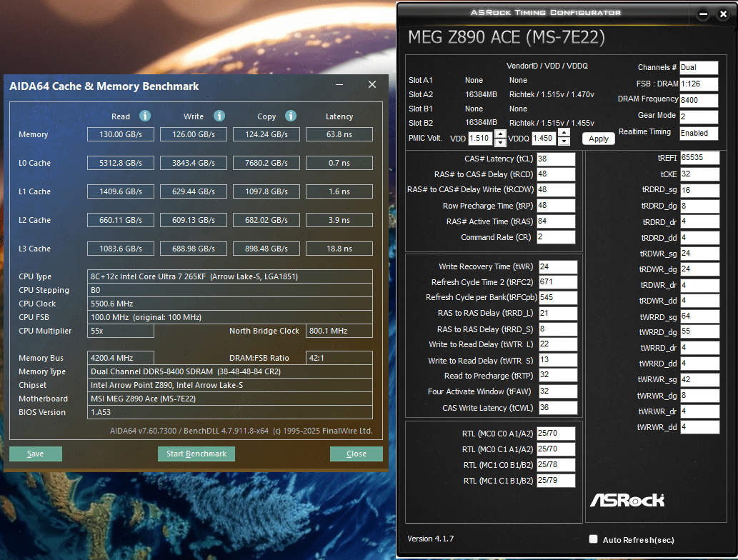Click the Close button in AIDA64

356,454
